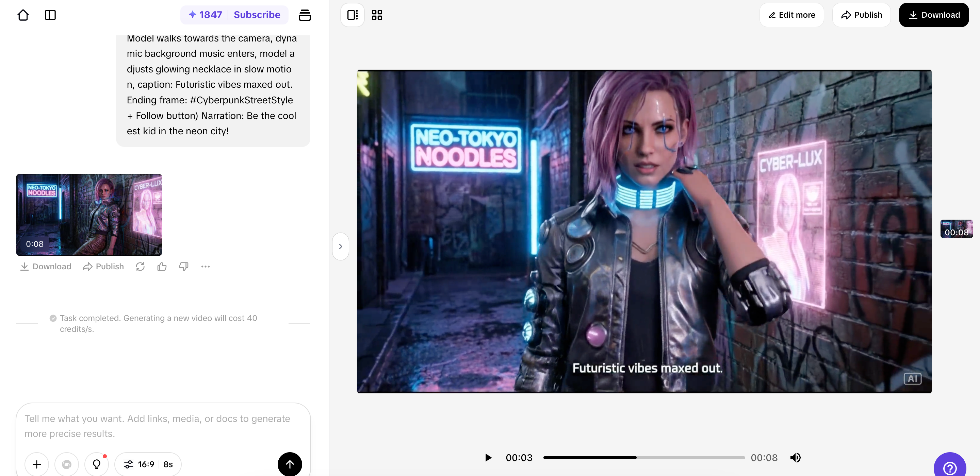This screenshot has height=476, width=980.
Task: Submit the prompt with the up arrow
Action: tap(290, 464)
